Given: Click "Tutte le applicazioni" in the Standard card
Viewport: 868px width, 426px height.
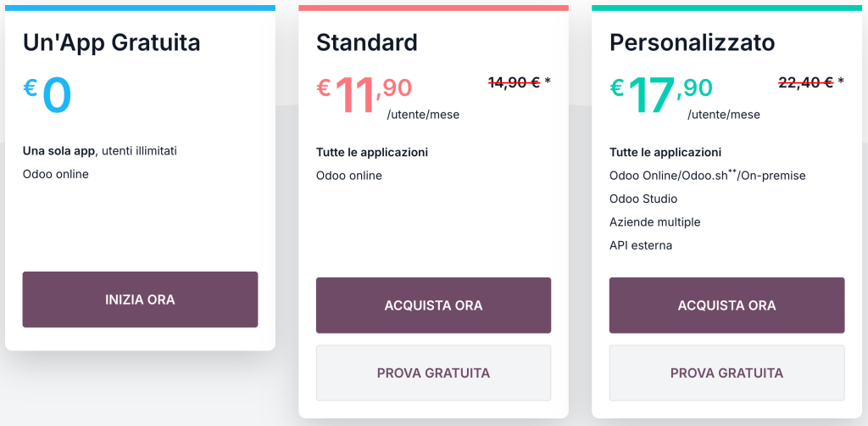Looking at the screenshot, I should tap(372, 153).
